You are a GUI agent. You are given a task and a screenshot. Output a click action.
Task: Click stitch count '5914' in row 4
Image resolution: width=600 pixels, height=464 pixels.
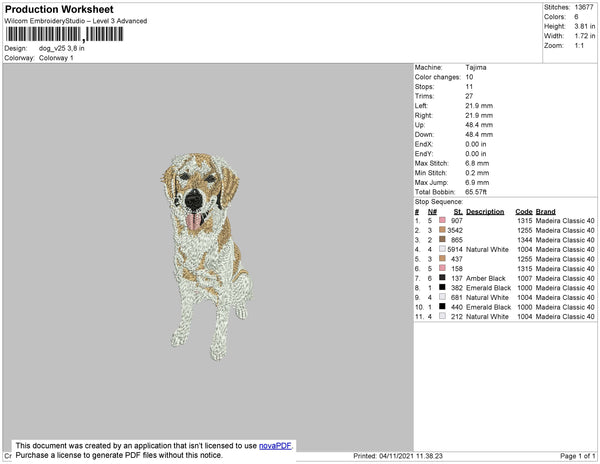tap(455, 249)
